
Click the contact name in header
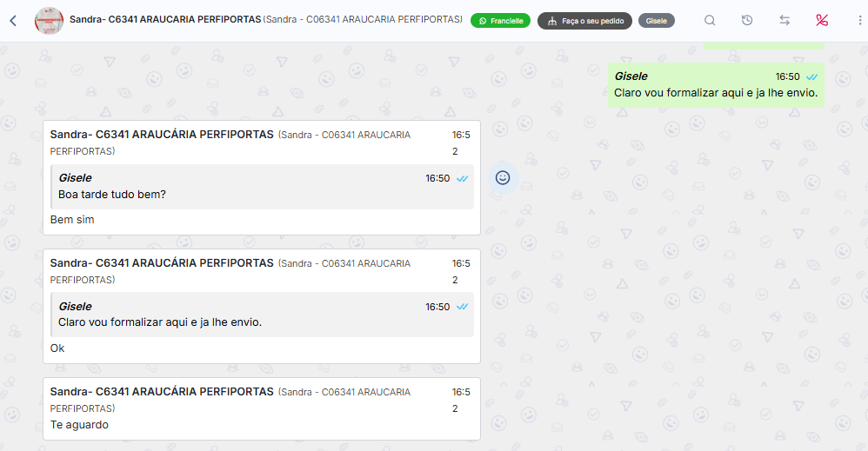point(167,19)
